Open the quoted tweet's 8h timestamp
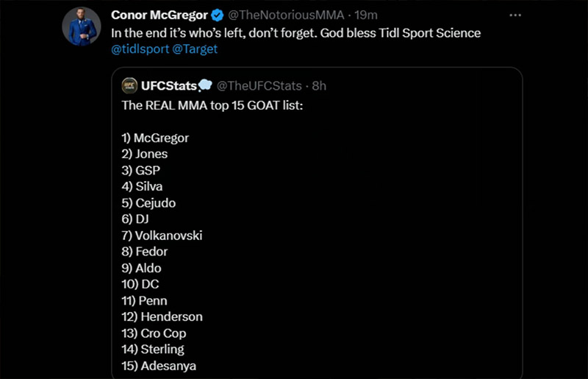Screen dimensions: 588x379 319,86
